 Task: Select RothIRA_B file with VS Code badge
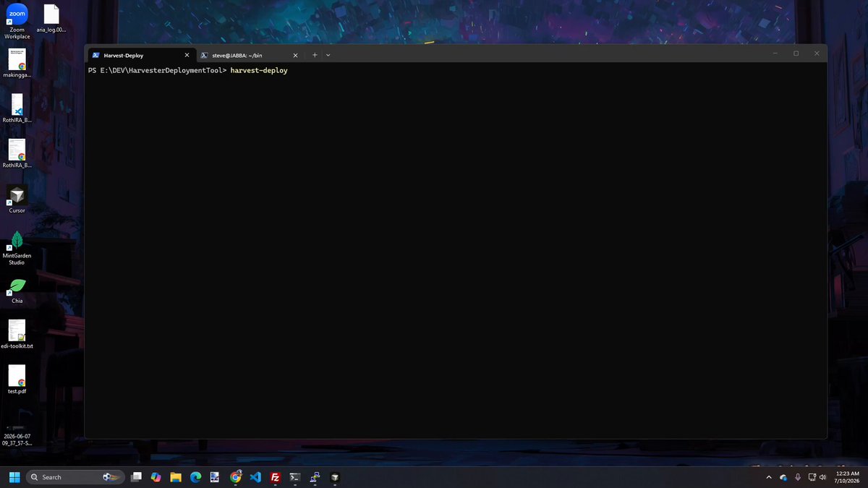coord(17,108)
